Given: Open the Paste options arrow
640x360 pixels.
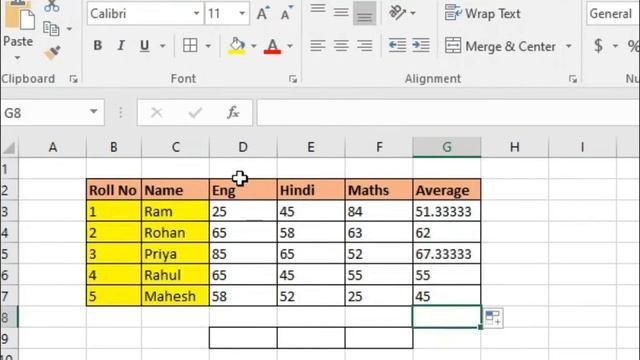Looking at the screenshot, I should [x=18, y=58].
